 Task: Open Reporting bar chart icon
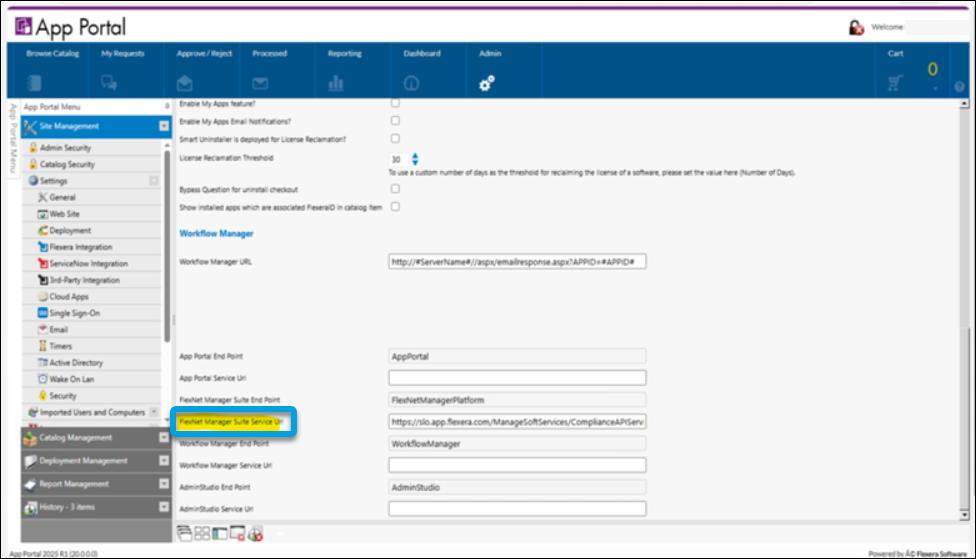pyautogui.click(x=336, y=83)
